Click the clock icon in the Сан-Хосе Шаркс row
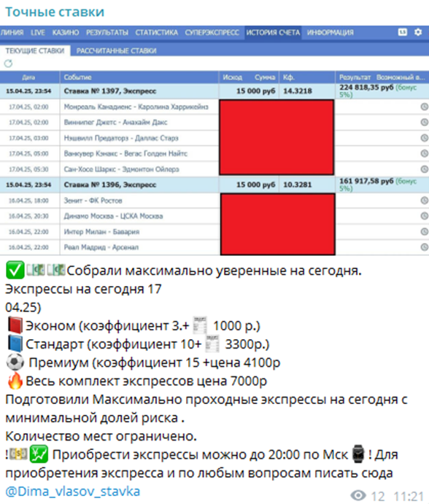This screenshot has width=429, height=504. click(x=424, y=169)
